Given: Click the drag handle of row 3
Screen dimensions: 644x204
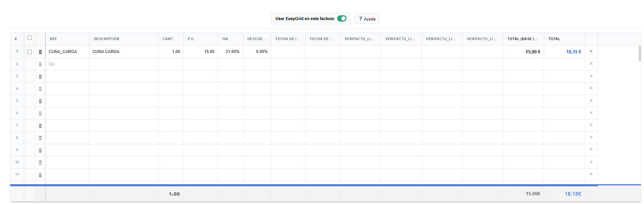Looking at the screenshot, I should (x=40, y=76).
